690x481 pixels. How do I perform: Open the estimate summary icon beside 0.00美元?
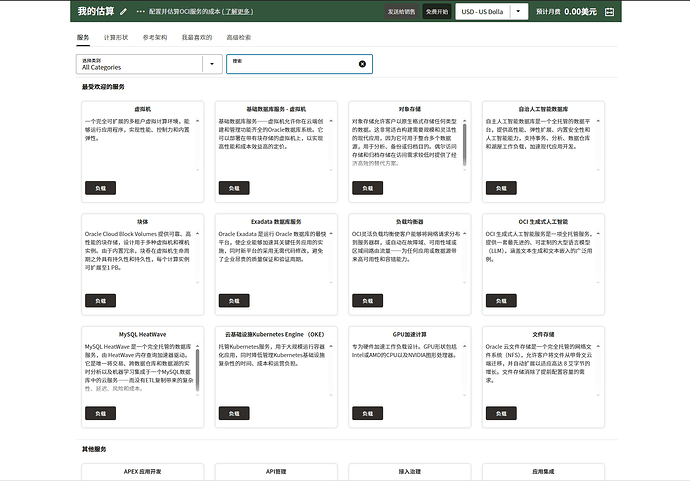[x=609, y=12]
